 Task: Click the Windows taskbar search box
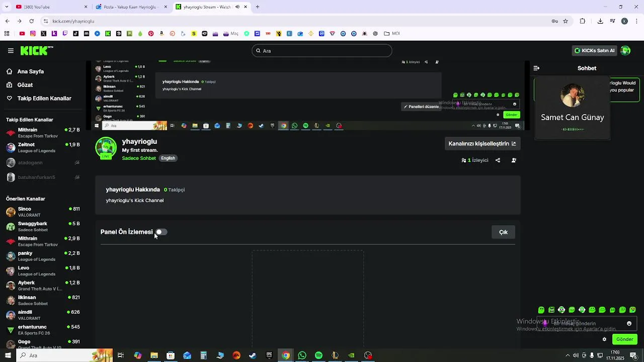click(x=64, y=355)
